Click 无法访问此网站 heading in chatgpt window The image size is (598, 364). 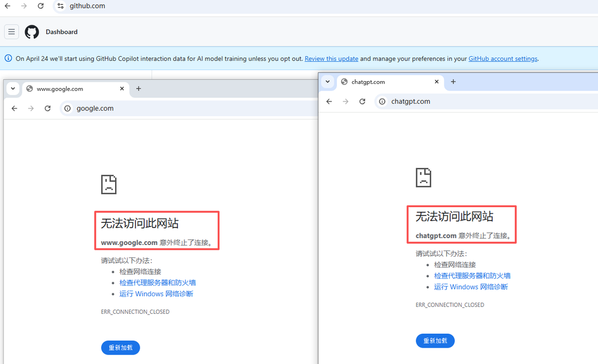[454, 216]
